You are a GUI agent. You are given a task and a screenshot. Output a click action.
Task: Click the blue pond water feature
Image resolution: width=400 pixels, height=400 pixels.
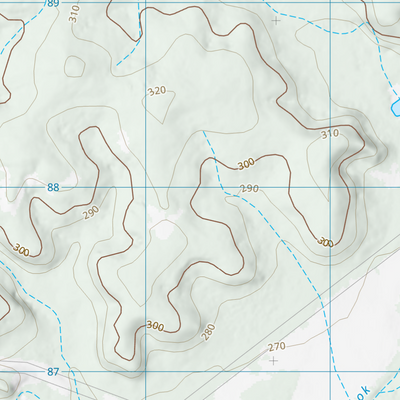[x=396, y=107]
